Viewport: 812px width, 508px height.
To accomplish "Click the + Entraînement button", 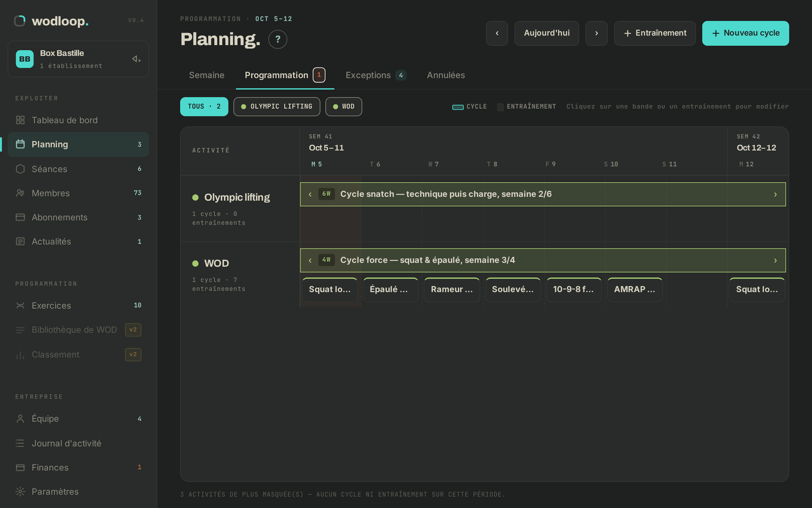I will [x=655, y=33].
